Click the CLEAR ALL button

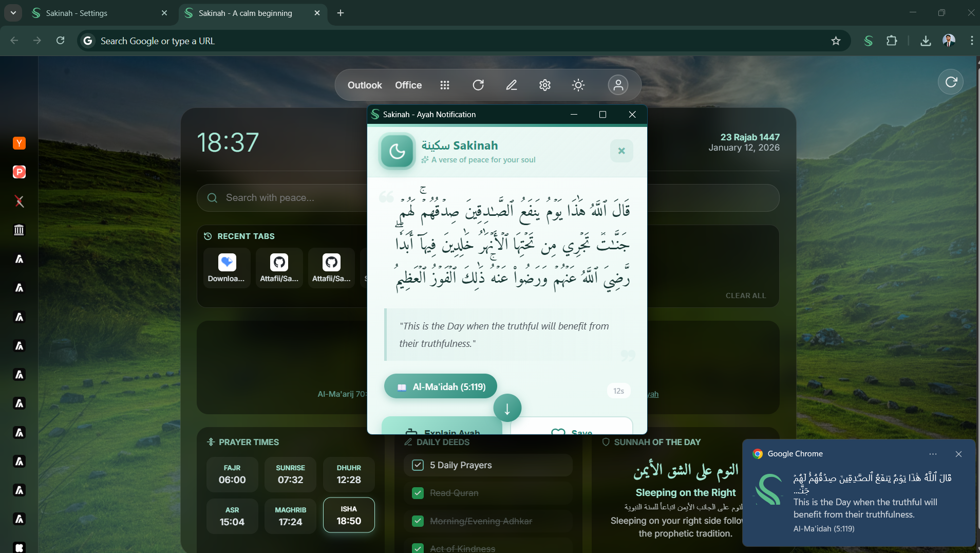745,296
